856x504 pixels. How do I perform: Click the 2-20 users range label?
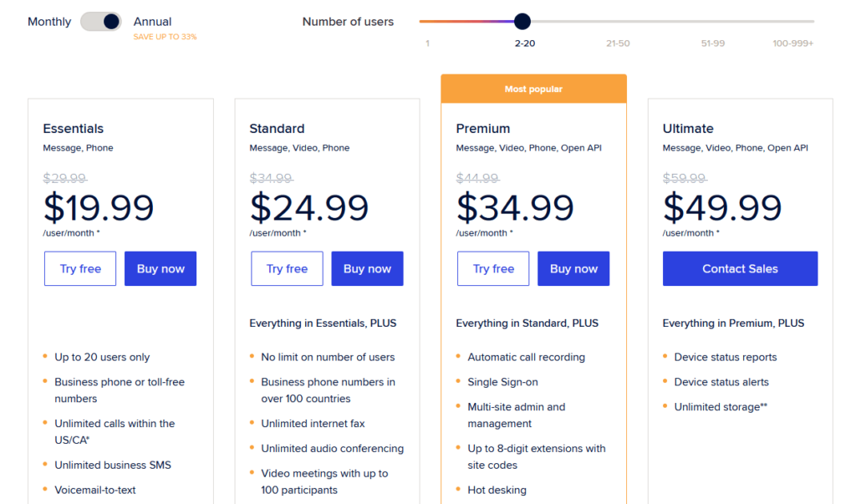(x=525, y=43)
